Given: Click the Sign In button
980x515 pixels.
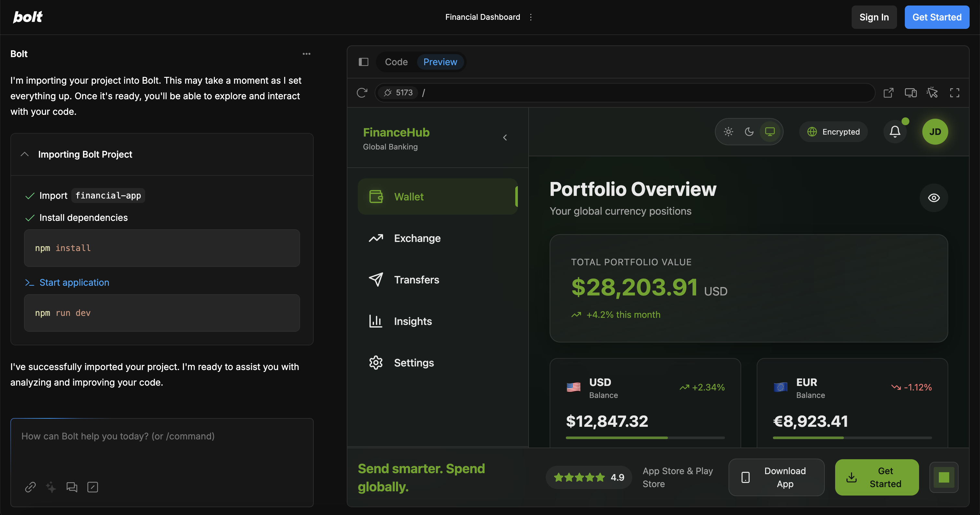Looking at the screenshot, I should [x=874, y=17].
